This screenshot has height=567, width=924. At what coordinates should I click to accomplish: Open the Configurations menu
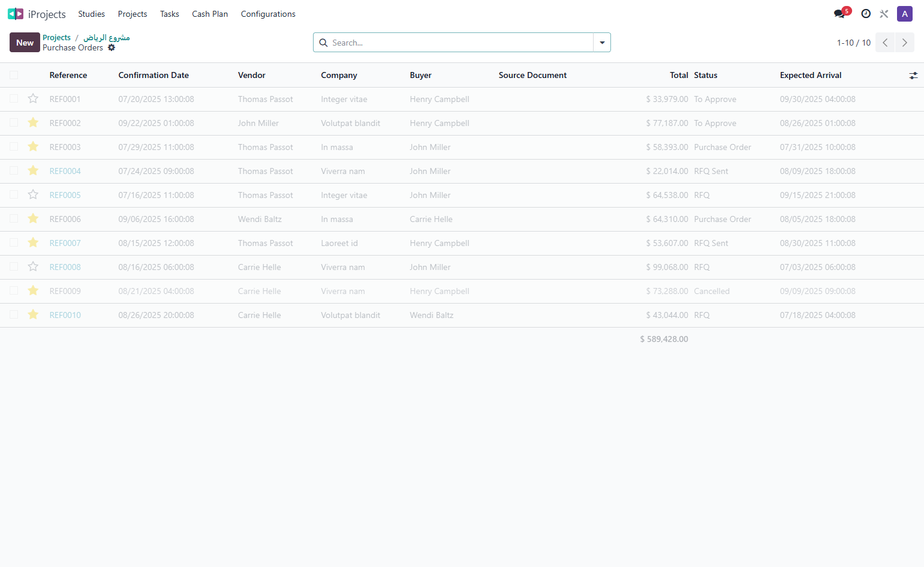pyautogui.click(x=268, y=14)
